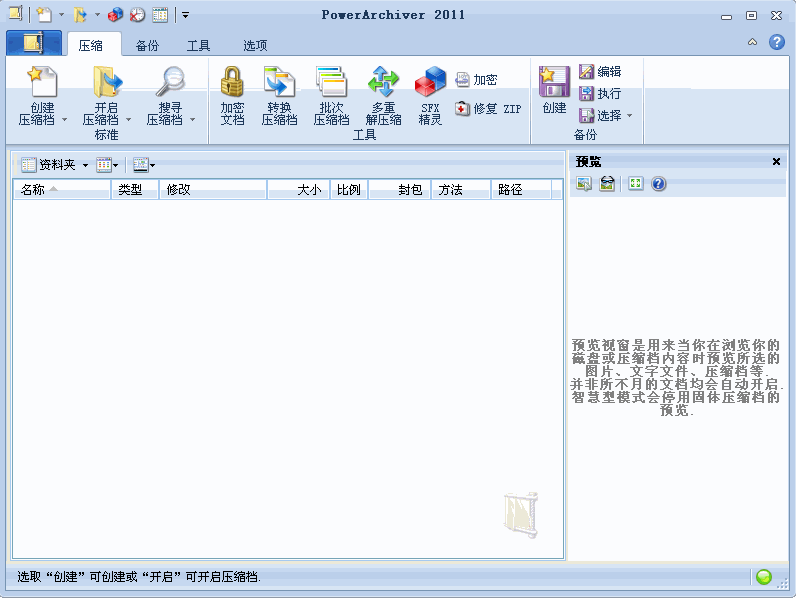Expand the 开启压缩档 dropdown arrow
Image resolution: width=796 pixels, height=598 pixels.
pyautogui.click(x=128, y=120)
